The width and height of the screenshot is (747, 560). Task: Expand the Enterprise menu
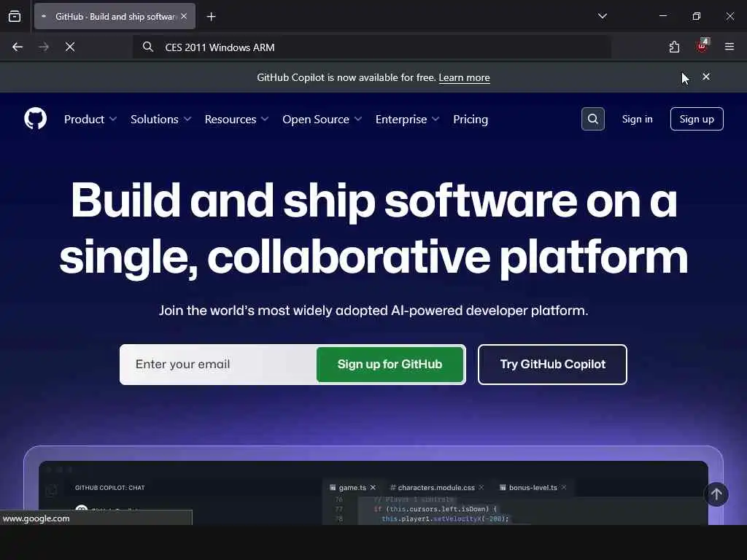point(407,119)
